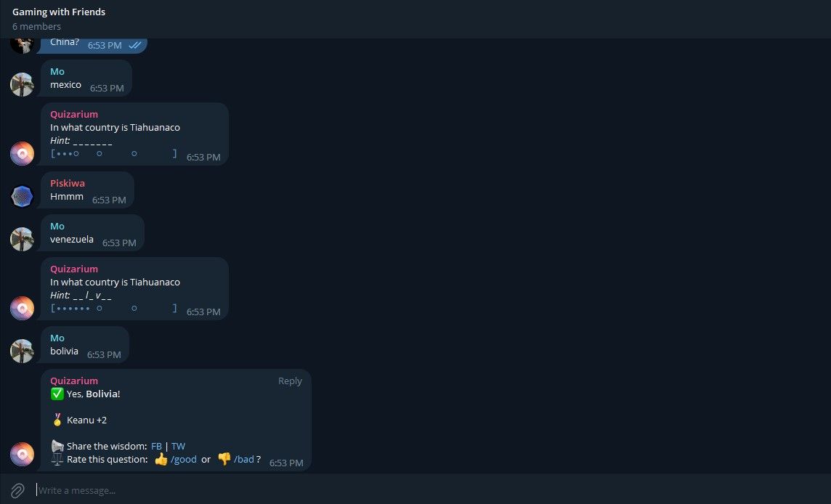Viewport: 831px width, 504px height.
Task: Click the Piskiwa sender name
Action: (68, 183)
